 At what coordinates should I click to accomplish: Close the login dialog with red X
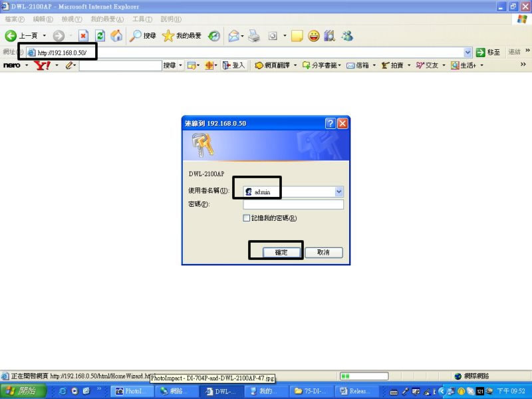tap(342, 124)
